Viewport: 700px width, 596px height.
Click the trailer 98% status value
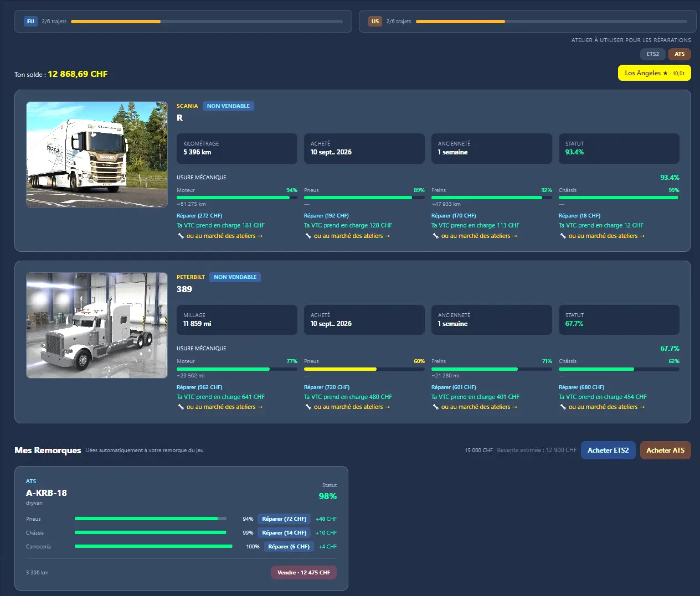tap(328, 496)
